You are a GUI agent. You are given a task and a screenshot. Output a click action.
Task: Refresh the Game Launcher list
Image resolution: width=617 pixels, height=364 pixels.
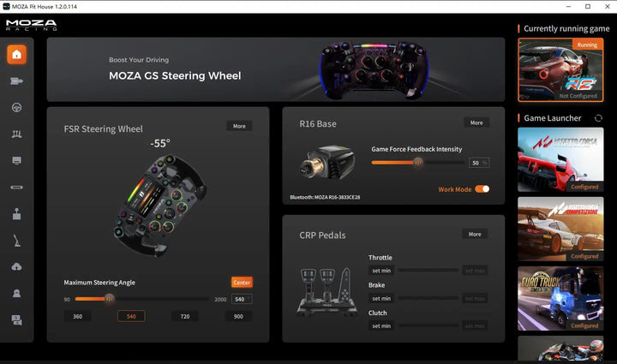coord(598,118)
